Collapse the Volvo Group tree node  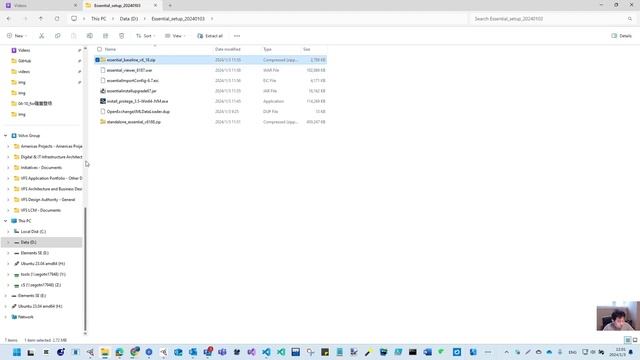[6, 136]
